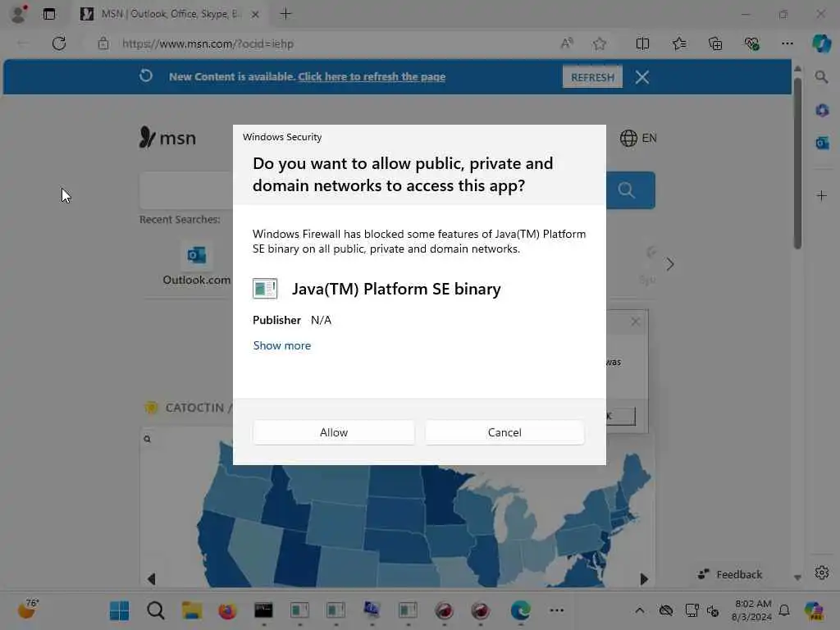Click the msn logo on the page

167,138
